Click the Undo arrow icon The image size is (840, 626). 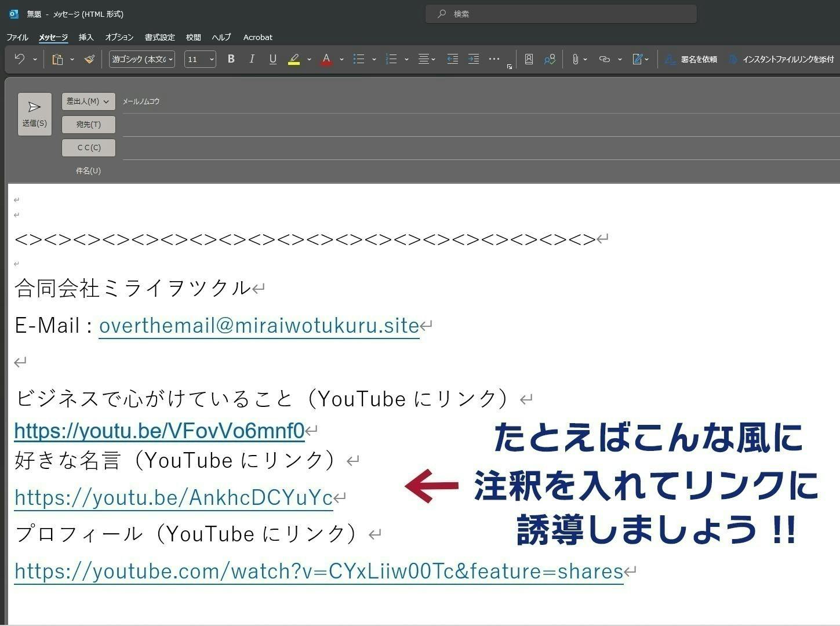tap(19, 59)
